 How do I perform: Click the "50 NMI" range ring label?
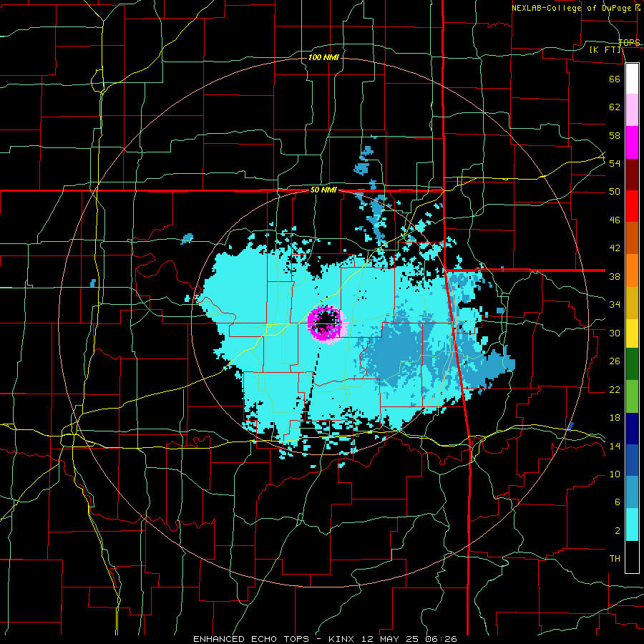pos(323,190)
